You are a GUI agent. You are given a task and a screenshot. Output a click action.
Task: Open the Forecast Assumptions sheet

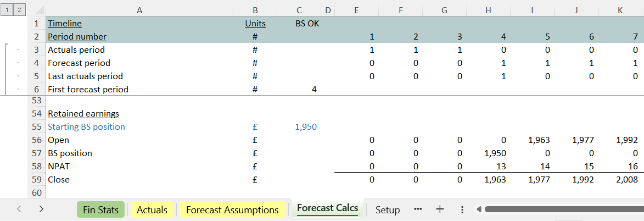(x=232, y=209)
